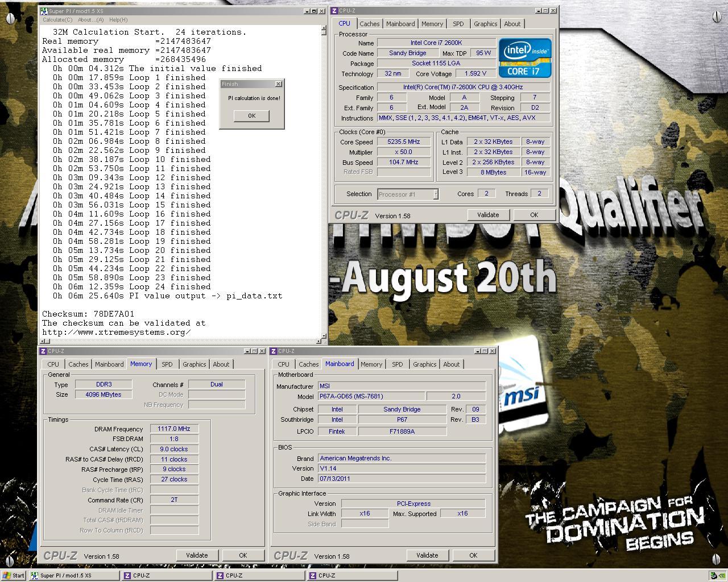728x582 pixels.
Task: Select CPU tab in Mainboard CPU-Z window
Action: click(x=283, y=364)
